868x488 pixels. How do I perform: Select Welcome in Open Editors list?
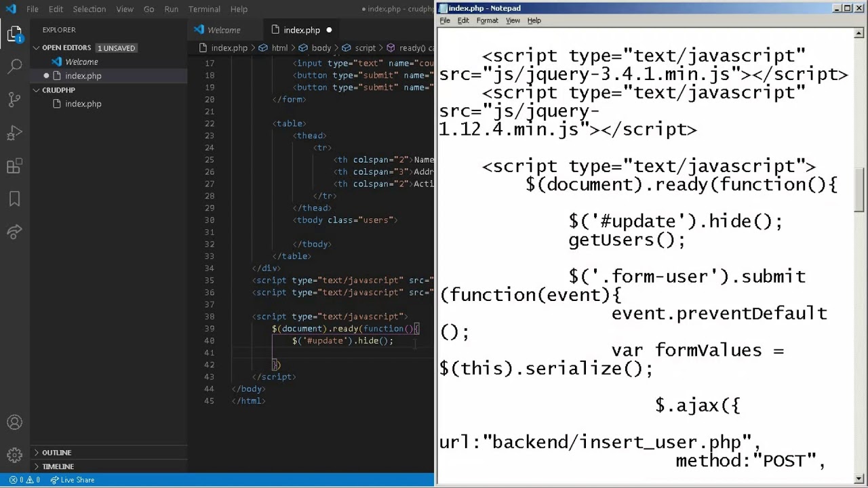[x=81, y=62]
